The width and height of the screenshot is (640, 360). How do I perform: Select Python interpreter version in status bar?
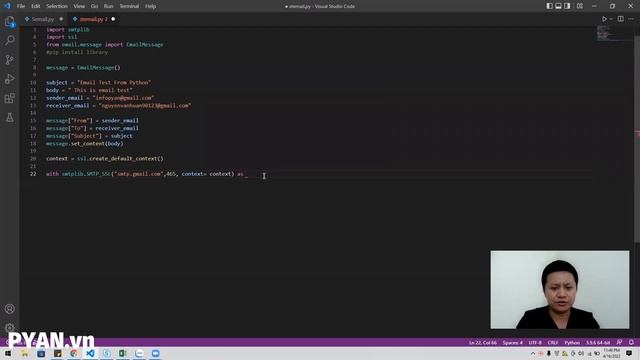click(x=598, y=342)
